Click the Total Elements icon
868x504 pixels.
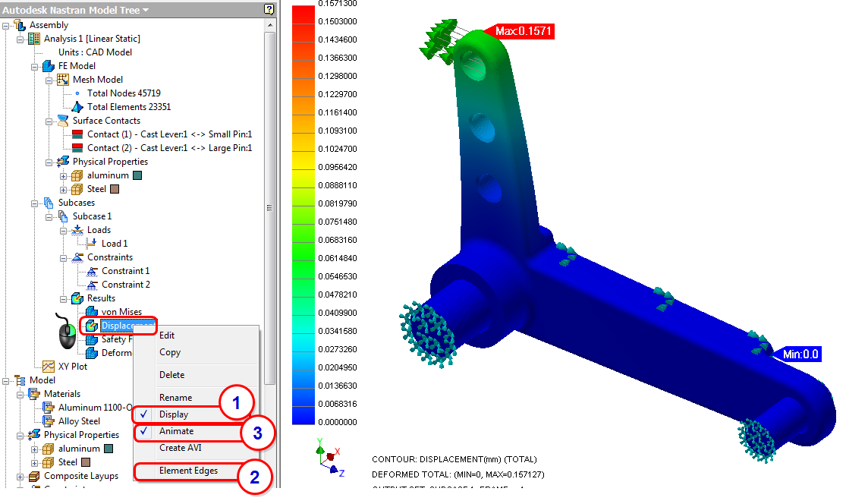pos(77,107)
